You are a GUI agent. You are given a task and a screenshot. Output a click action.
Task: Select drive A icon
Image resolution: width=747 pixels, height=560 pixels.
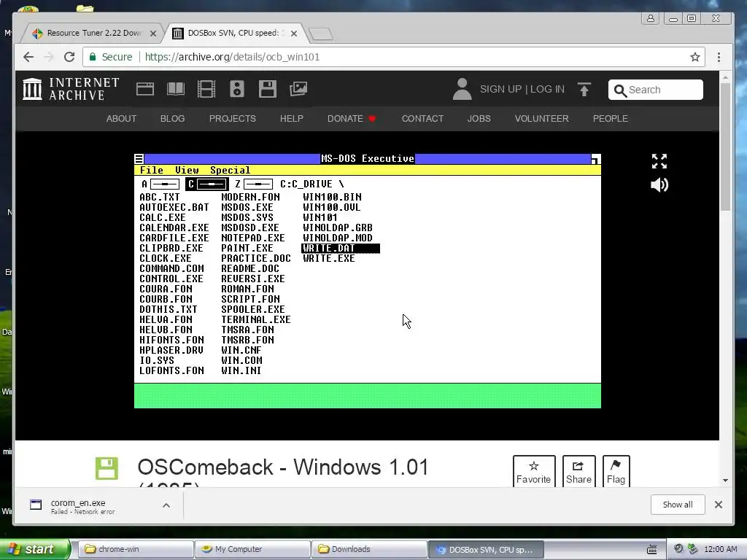[x=160, y=184]
